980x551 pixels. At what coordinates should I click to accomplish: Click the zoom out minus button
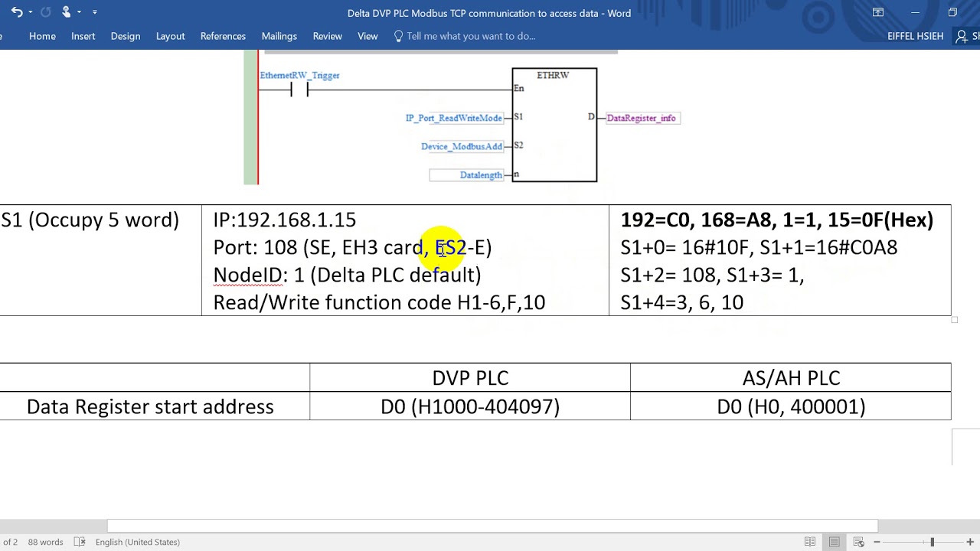point(877,542)
